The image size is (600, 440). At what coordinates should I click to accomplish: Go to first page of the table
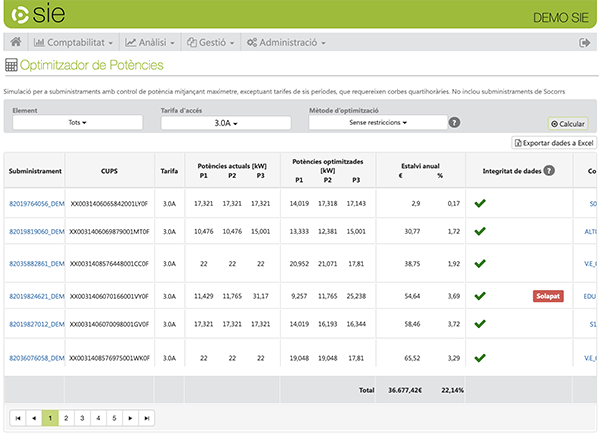click(19, 417)
